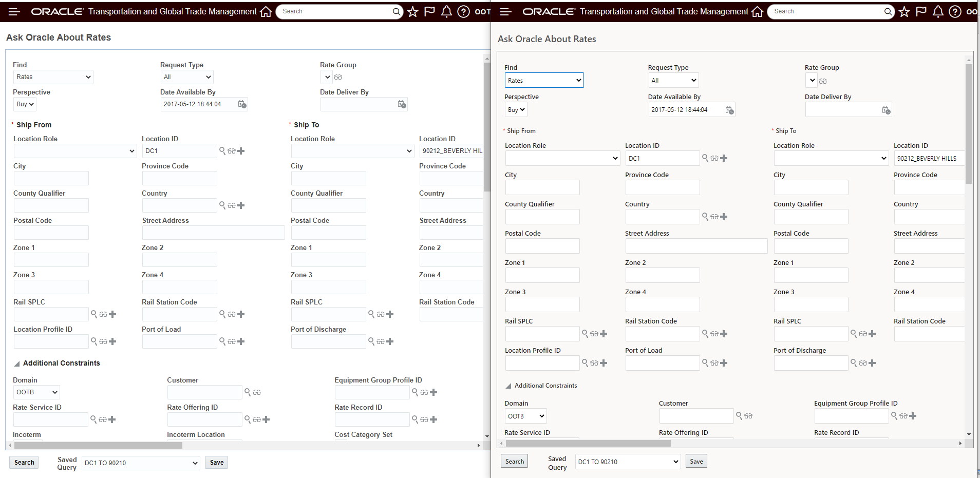Open Date Deliver By calendar, right window
The width and height of the screenshot is (980, 478).
[x=887, y=110]
